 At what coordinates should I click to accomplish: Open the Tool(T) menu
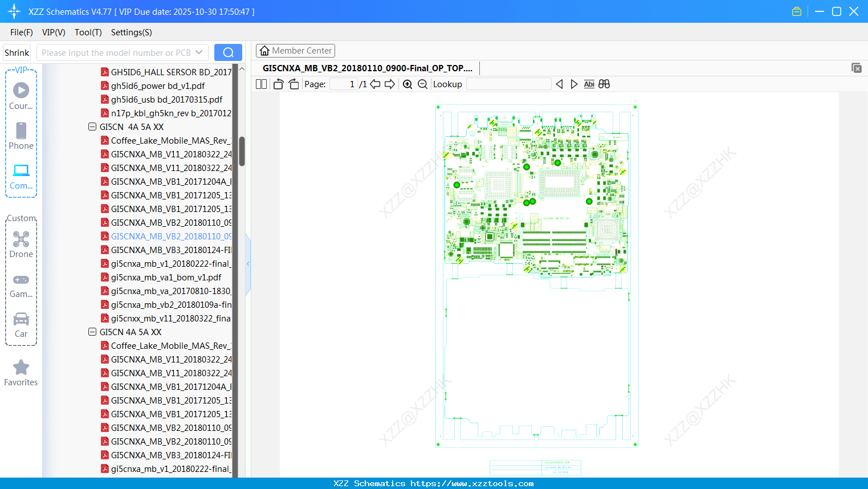coord(88,32)
